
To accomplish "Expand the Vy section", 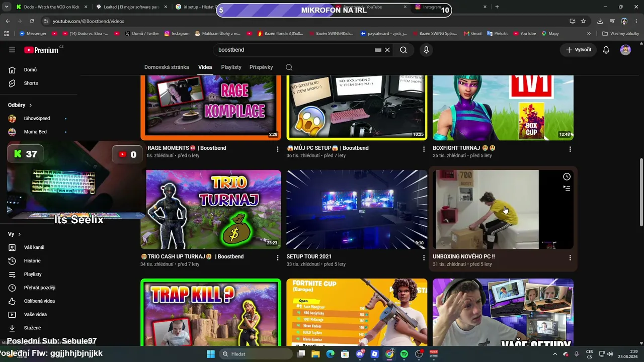I will 15,234.
